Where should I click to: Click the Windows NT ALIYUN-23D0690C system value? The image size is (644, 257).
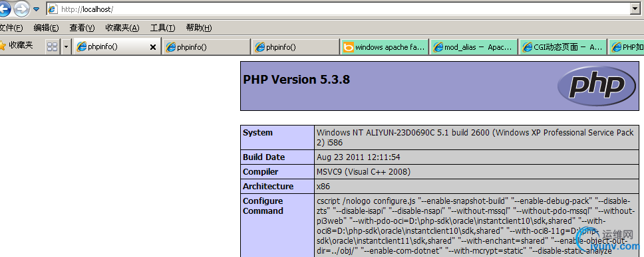pos(475,137)
